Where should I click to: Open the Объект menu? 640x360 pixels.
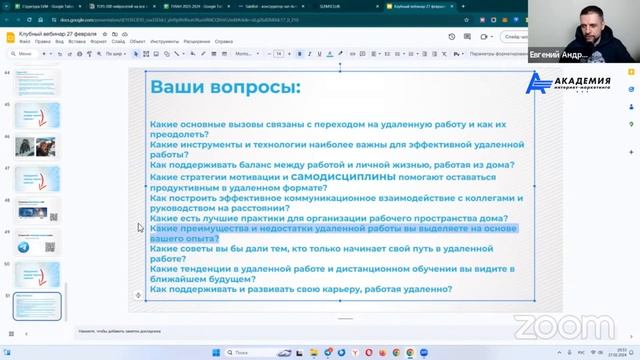[x=138, y=42]
